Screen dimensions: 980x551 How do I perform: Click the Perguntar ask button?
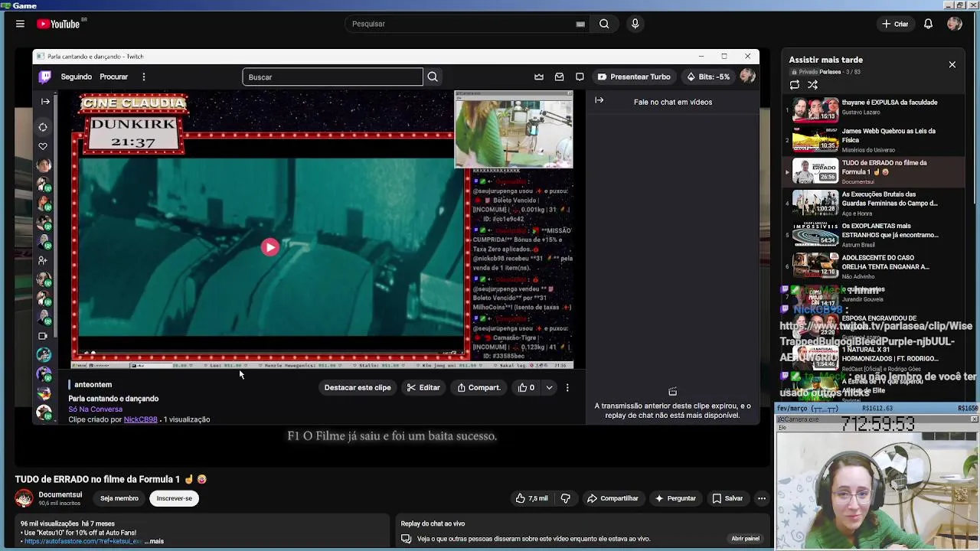point(675,498)
